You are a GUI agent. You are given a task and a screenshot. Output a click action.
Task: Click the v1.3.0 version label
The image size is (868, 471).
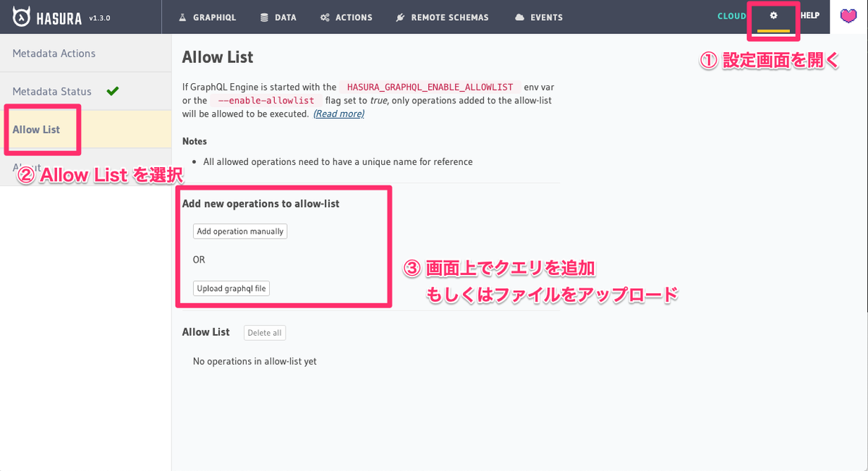(99, 17)
